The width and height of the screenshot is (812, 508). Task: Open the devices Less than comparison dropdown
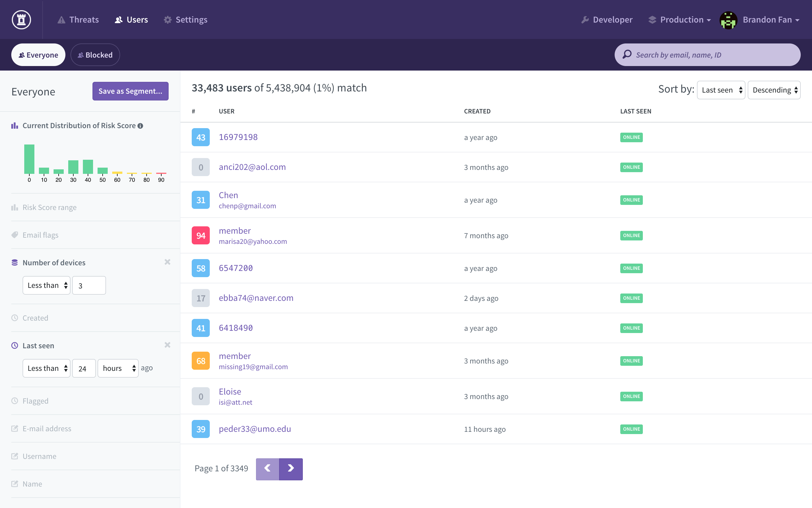click(x=46, y=285)
